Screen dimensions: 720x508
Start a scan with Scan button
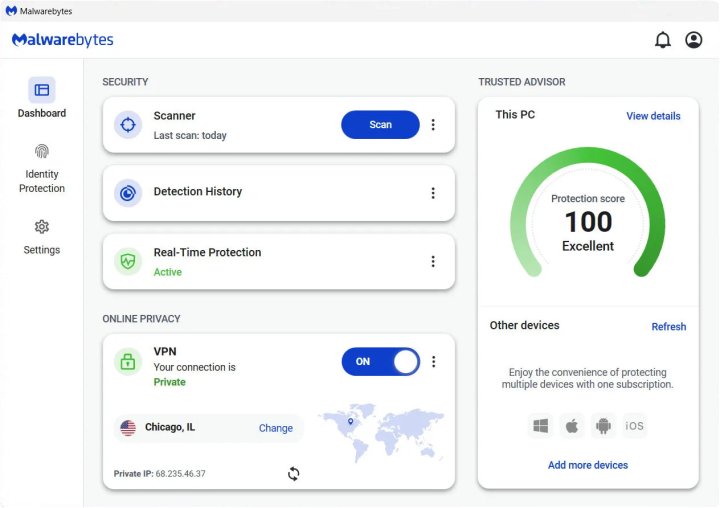[x=380, y=125]
